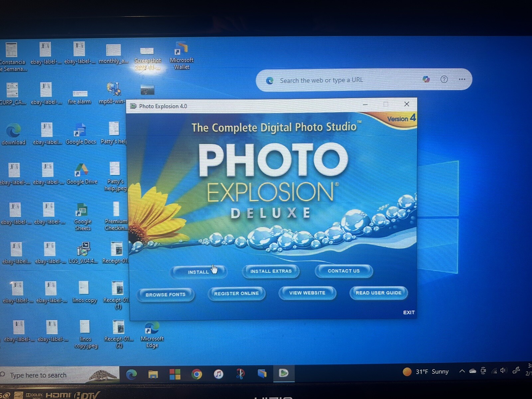Click the Wi-Fi network tray icon
532x399 pixels.
(x=494, y=370)
